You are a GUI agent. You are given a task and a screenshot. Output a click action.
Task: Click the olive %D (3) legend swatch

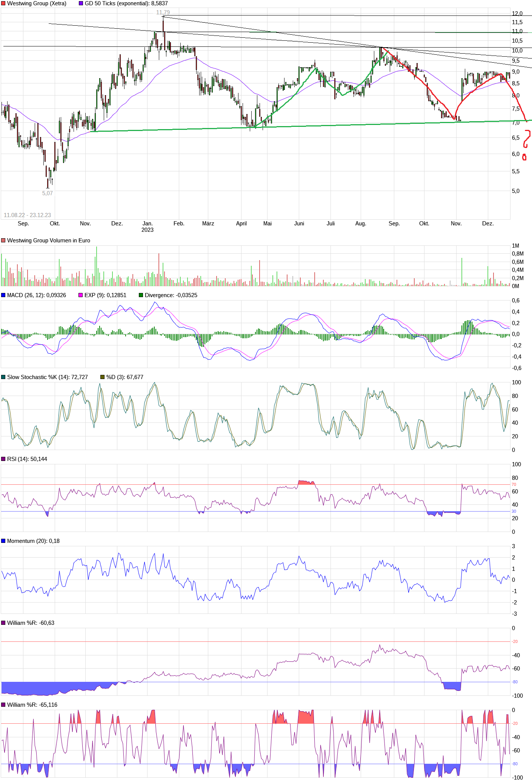pyautogui.click(x=102, y=377)
